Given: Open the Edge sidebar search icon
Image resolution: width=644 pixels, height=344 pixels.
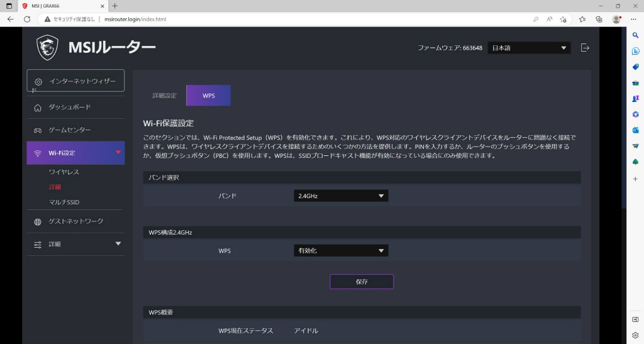Looking at the screenshot, I should 635,35.
